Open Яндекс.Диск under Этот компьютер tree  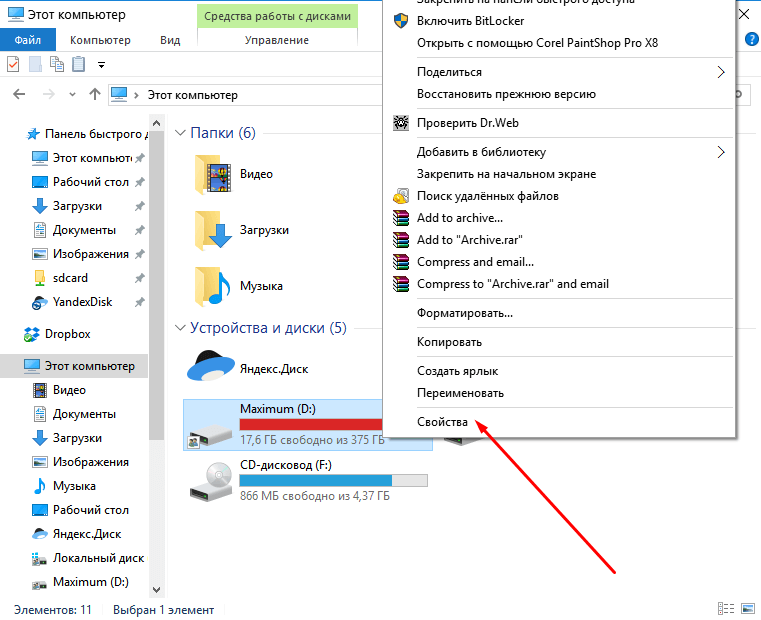point(76,534)
